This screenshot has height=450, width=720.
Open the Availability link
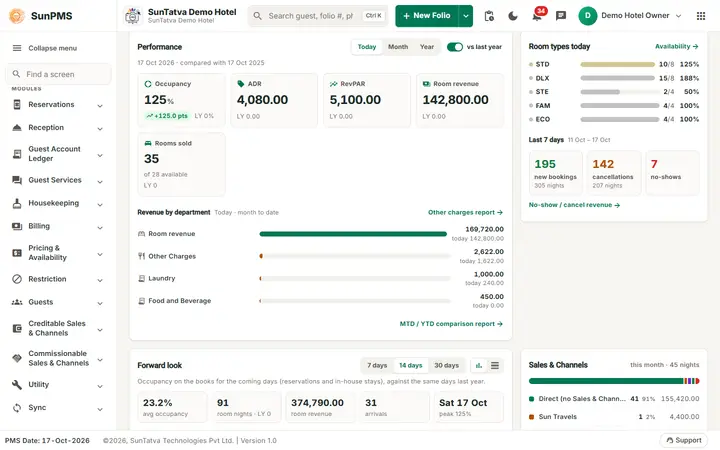click(676, 46)
